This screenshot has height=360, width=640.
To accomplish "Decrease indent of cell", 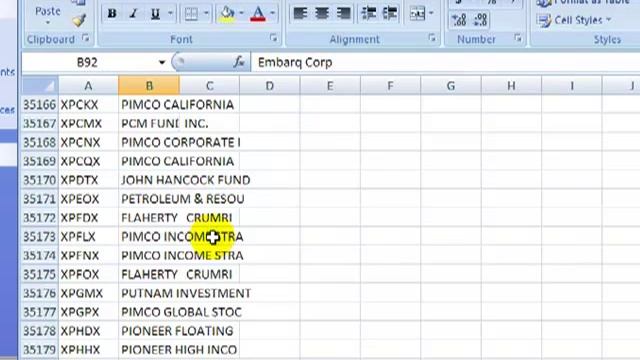I will [369, 14].
